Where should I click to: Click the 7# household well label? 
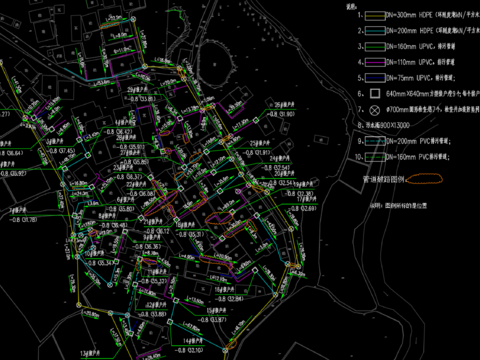[x=18, y=211]
